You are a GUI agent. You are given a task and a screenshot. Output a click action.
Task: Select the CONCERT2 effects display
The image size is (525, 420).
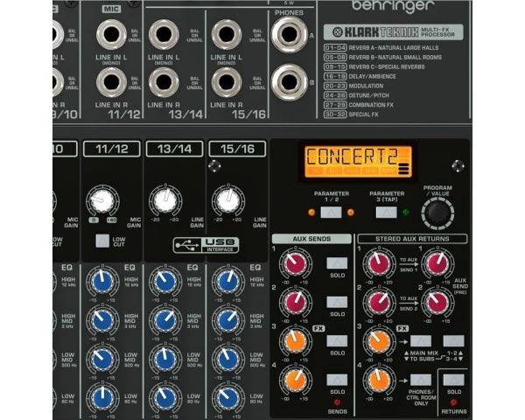coord(358,161)
